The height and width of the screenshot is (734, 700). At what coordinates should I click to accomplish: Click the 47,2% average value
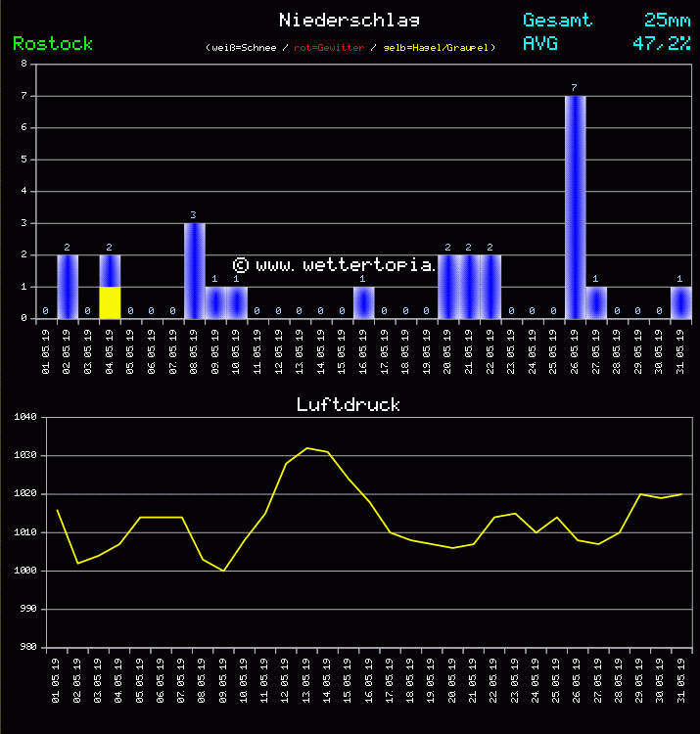coord(661,43)
